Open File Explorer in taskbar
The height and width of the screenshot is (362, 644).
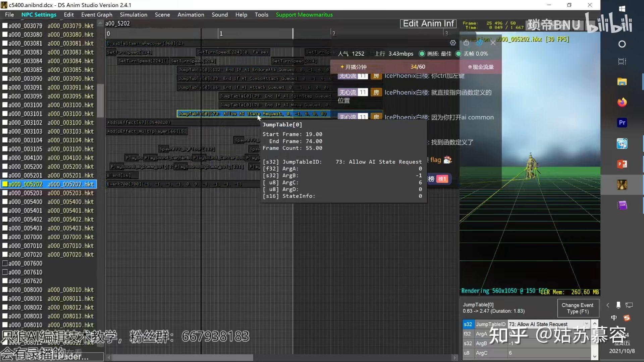tap(622, 81)
